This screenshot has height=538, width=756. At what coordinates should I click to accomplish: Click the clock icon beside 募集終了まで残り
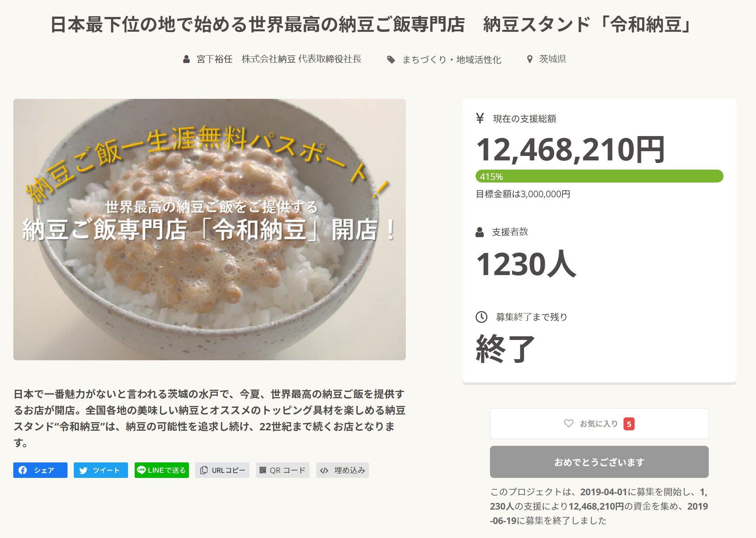[x=481, y=317]
